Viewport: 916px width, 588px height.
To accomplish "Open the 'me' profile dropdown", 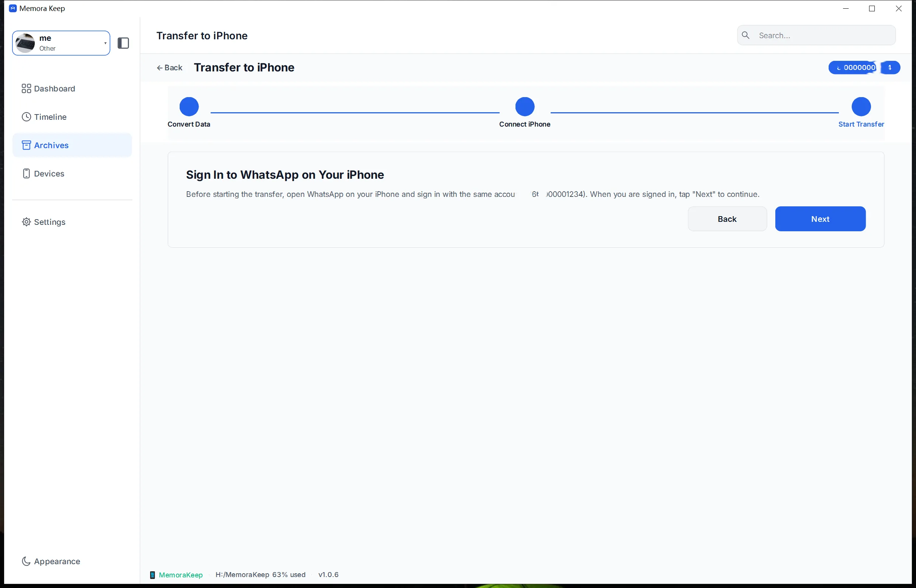I will click(61, 43).
